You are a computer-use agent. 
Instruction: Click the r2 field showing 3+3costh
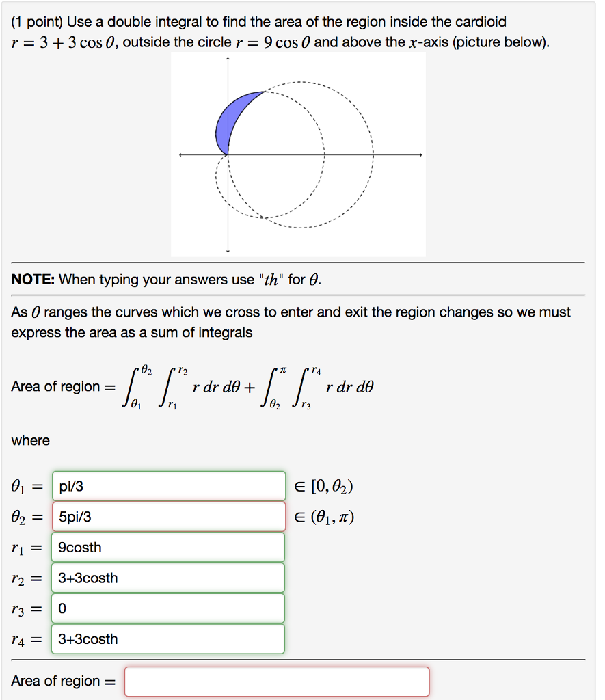167,578
